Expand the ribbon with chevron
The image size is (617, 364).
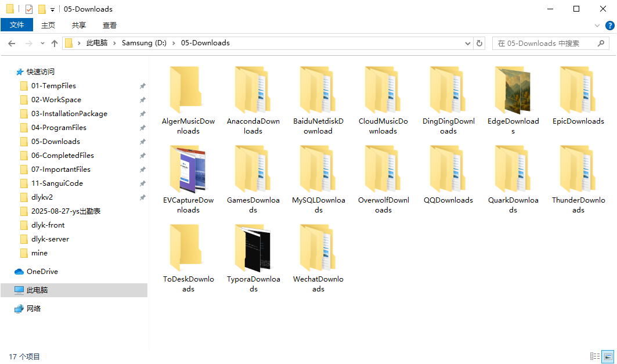pyautogui.click(x=597, y=26)
